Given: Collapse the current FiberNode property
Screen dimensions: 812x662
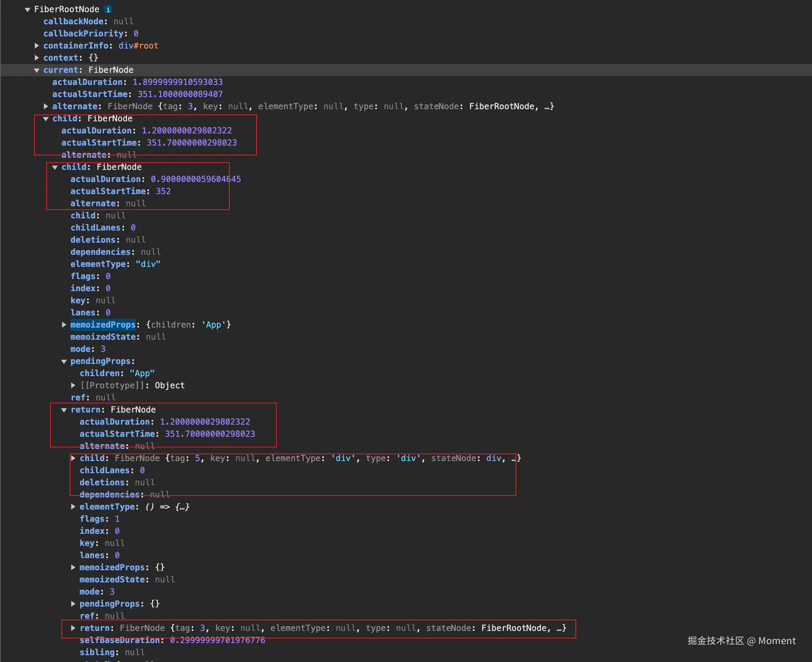Looking at the screenshot, I should click(37, 70).
